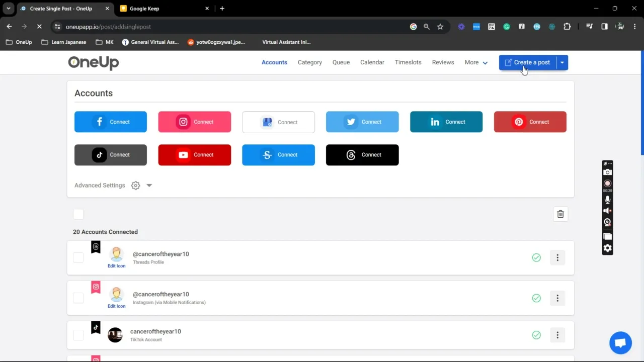644x362 pixels.
Task: Go back in browser history
Action: coord(9,27)
